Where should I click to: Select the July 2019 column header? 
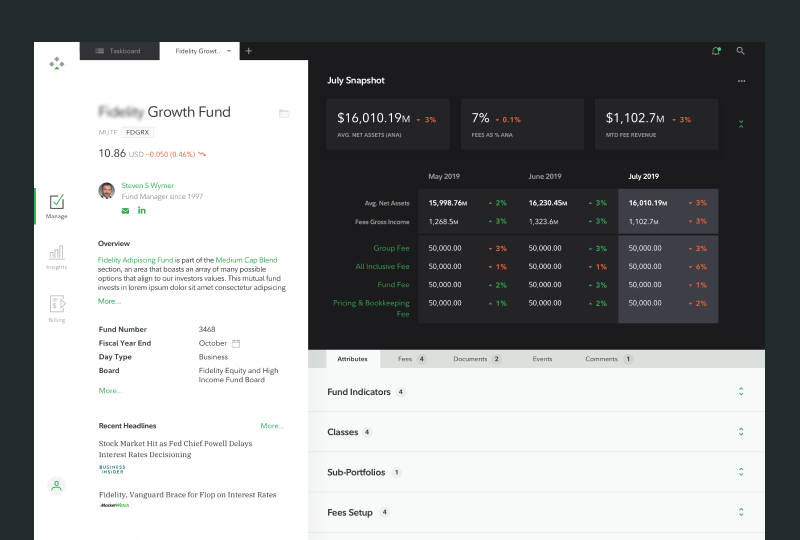click(643, 176)
